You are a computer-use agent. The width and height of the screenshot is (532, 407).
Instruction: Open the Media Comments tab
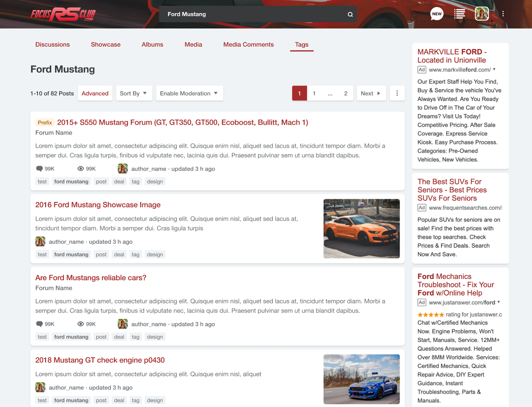pyautogui.click(x=248, y=45)
